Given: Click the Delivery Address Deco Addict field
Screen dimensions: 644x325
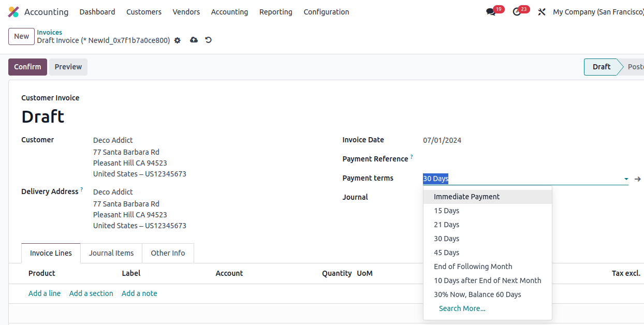Looking at the screenshot, I should (x=113, y=192).
